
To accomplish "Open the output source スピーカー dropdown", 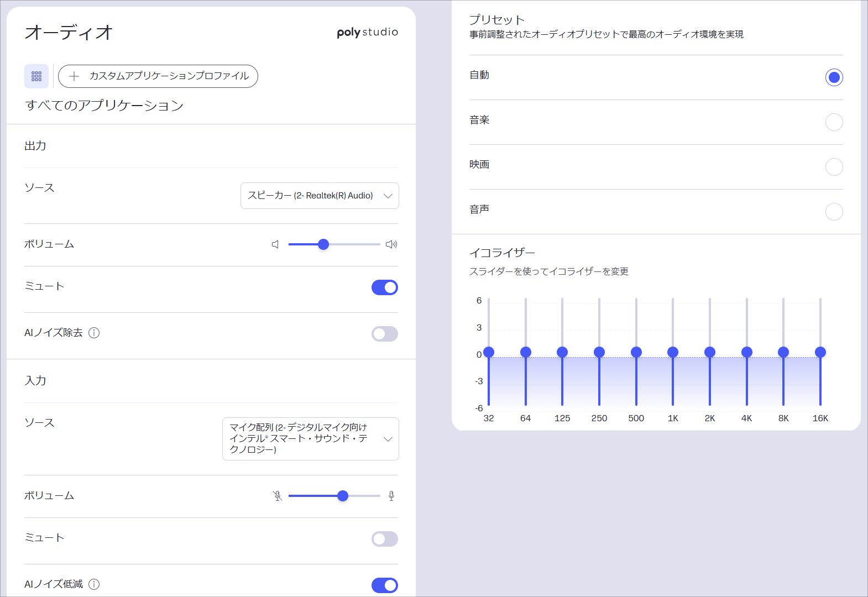I will [320, 196].
